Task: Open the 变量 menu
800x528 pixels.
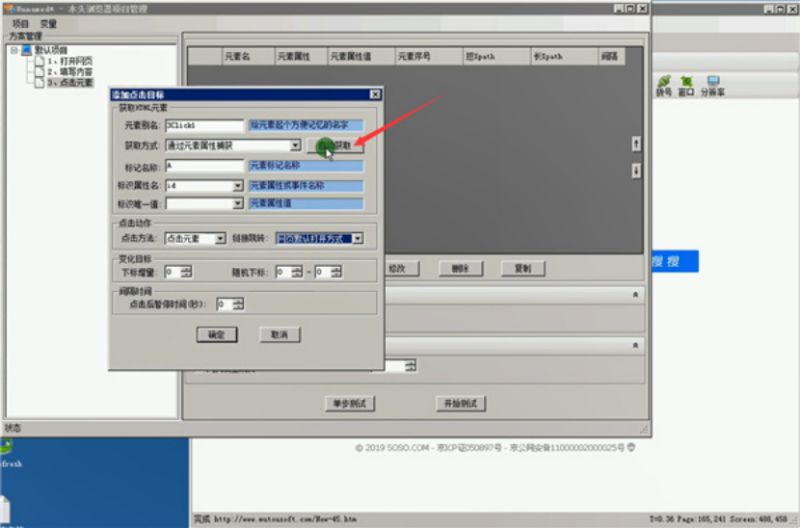Action: point(48,24)
